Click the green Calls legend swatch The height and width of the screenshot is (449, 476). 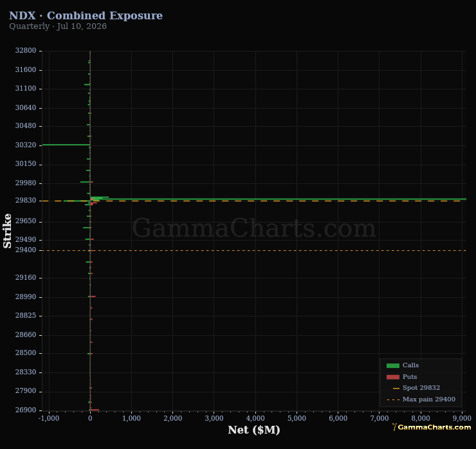tap(392, 365)
